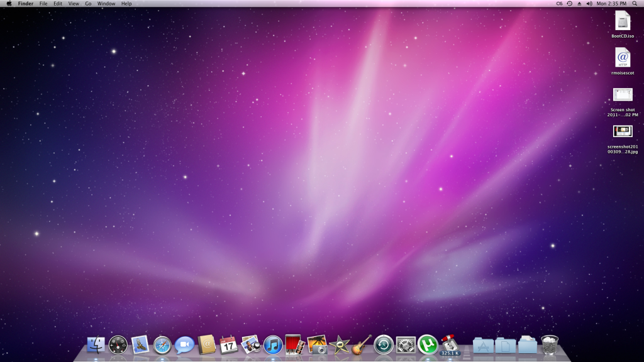Open download app showing 325.1 K badge

[450, 345]
